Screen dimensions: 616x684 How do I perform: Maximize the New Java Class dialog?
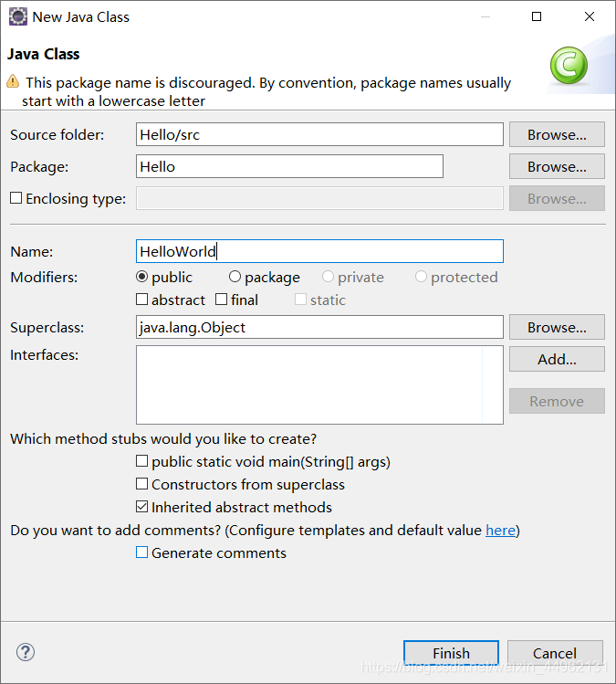(537, 16)
